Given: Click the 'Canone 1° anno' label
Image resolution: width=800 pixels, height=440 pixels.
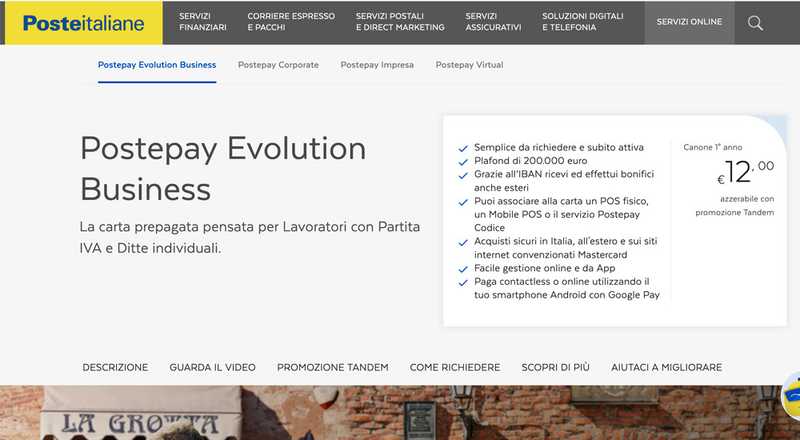Looking at the screenshot, I should tap(713, 147).
